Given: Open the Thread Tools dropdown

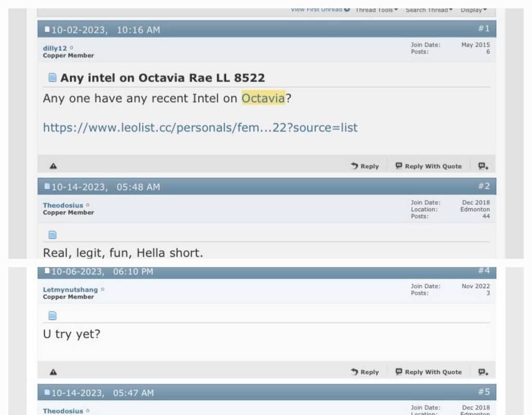Looking at the screenshot, I should pyautogui.click(x=377, y=10).
